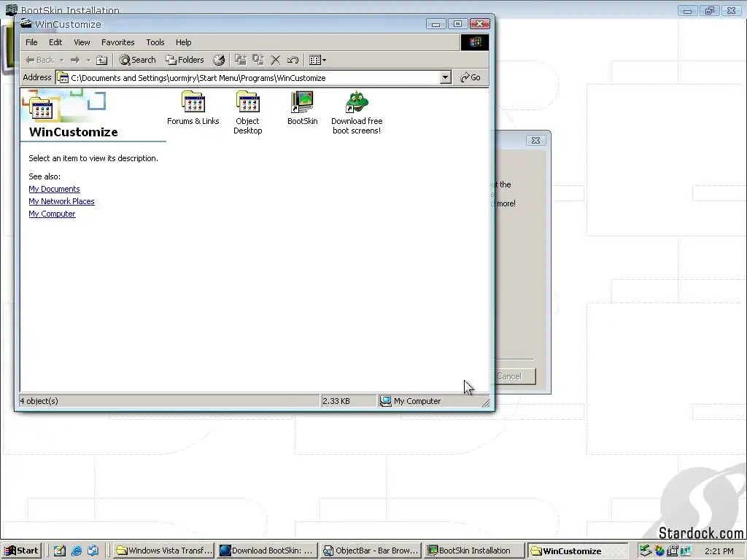The image size is (747, 560).
Task: Click the Delete X toolbar icon
Action: (x=275, y=60)
